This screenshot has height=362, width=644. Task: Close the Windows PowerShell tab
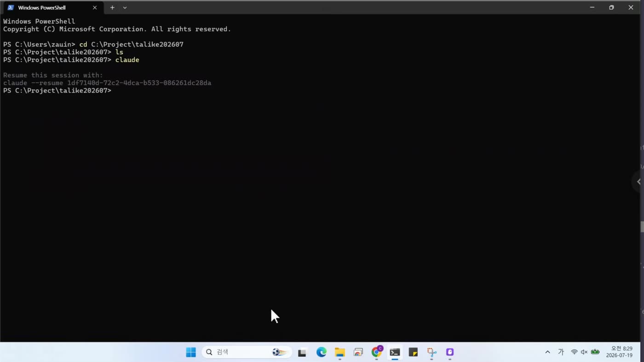(95, 7)
